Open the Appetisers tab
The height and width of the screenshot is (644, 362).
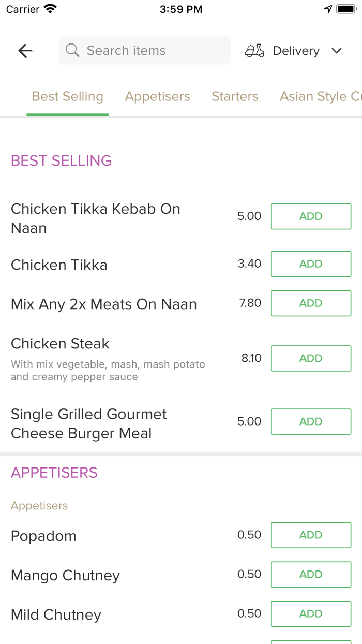157,97
